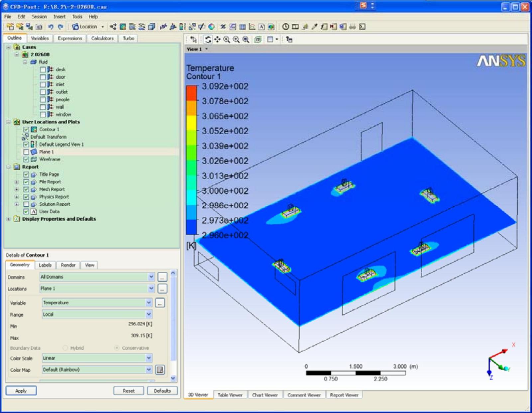Open the Locations dropdown showing Plane 1
532x413 pixels.
151,288
